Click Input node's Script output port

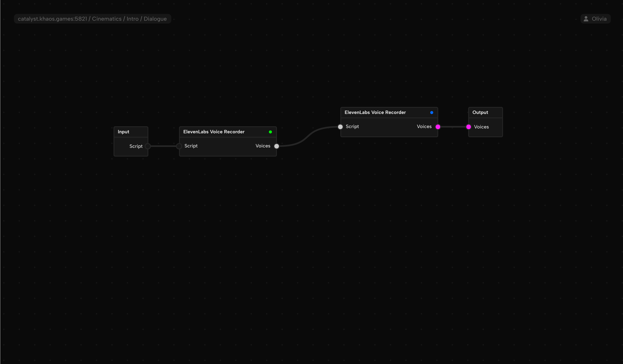coord(148,146)
